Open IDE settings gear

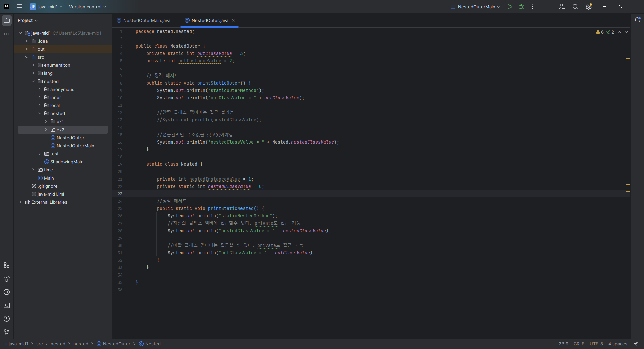(589, 7)
